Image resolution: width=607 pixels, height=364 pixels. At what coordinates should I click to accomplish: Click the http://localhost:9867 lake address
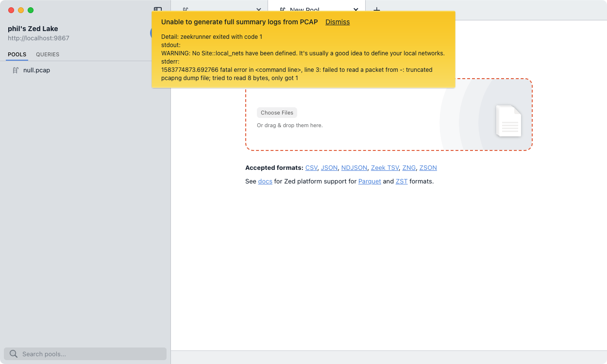tap(38, 38)
